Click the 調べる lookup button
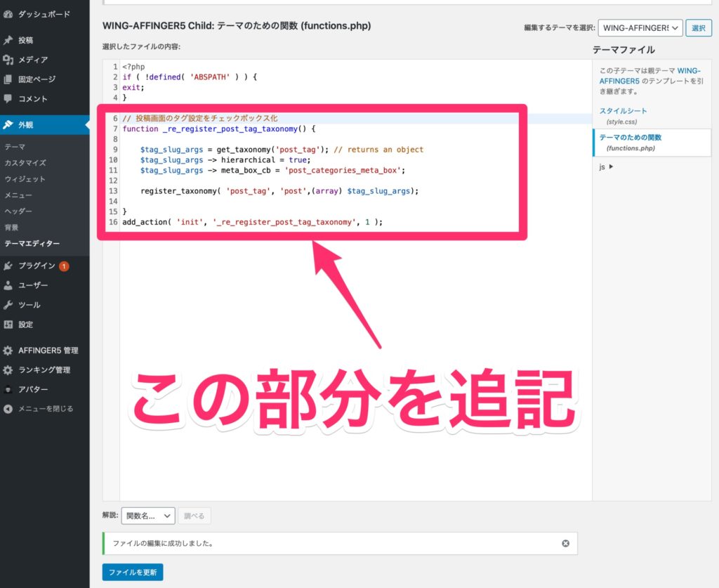719x588 pixels. coord(194,516)
